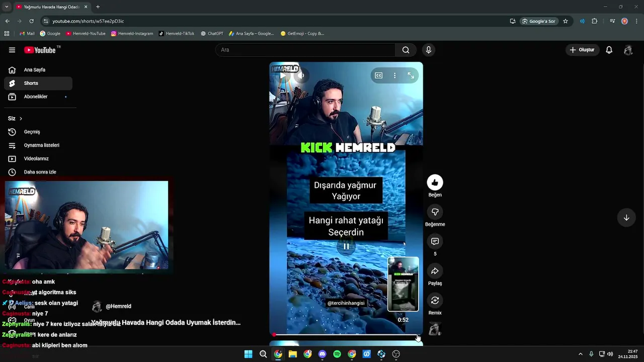Open the related video thumbnail overlay
The image size is (644, 362).
[x=403, y=284]
